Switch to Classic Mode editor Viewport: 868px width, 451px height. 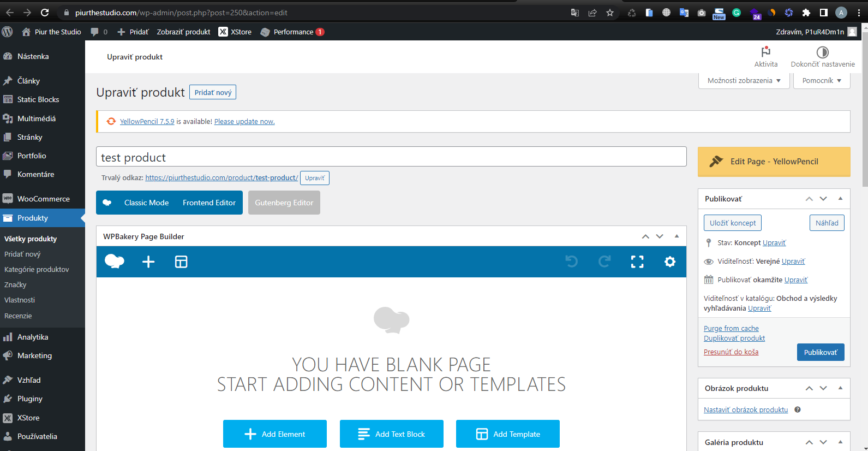pyautogui.click(x=146, y=203)
